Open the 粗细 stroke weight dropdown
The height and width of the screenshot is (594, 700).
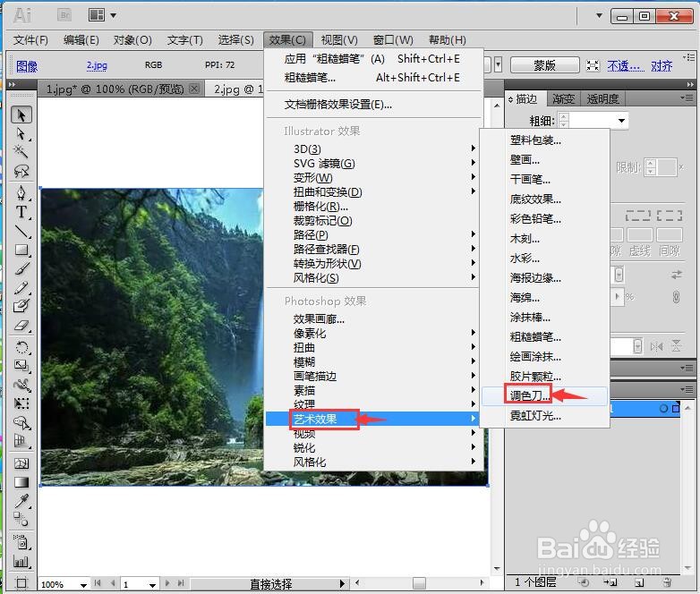[x=621, y=121]
